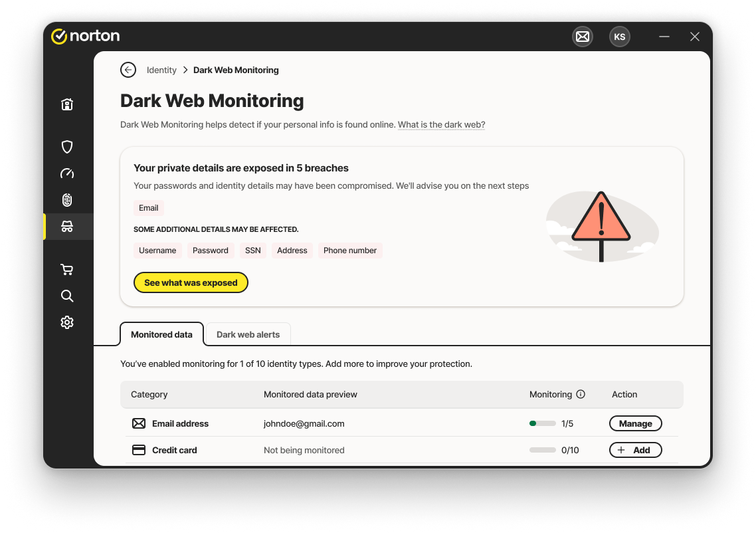Click the Norton logo

pyautogui.click(x=85, y=36)
